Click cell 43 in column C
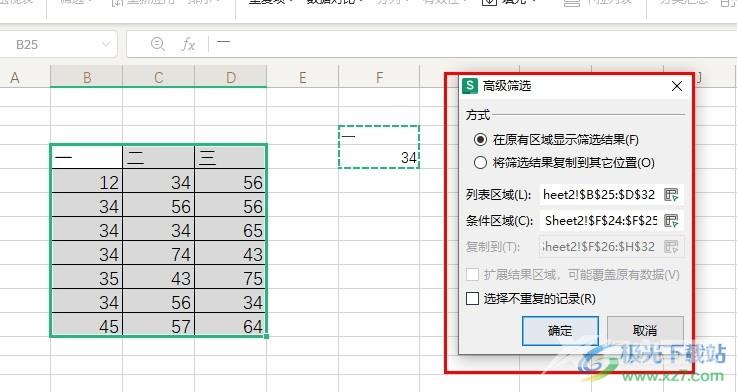The height and width of the screenshot is (392, 737). pyautogui.click(x=158, y=277)
